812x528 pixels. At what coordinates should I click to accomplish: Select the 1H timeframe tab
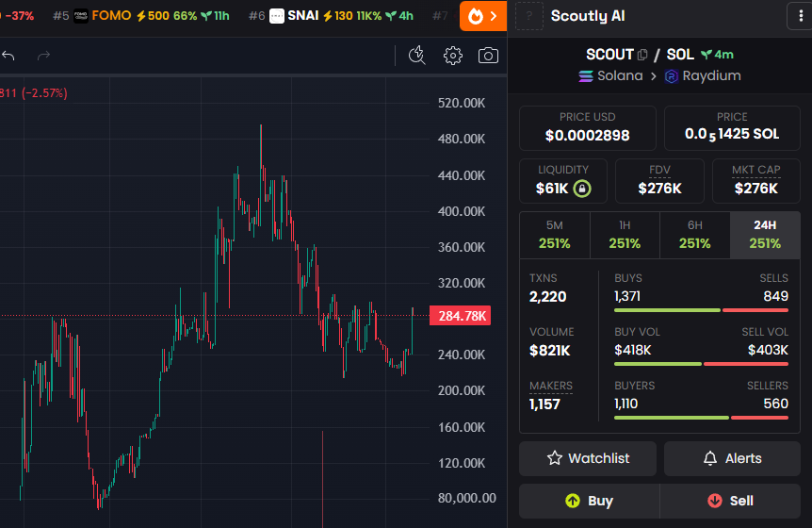tap(625, 235)
